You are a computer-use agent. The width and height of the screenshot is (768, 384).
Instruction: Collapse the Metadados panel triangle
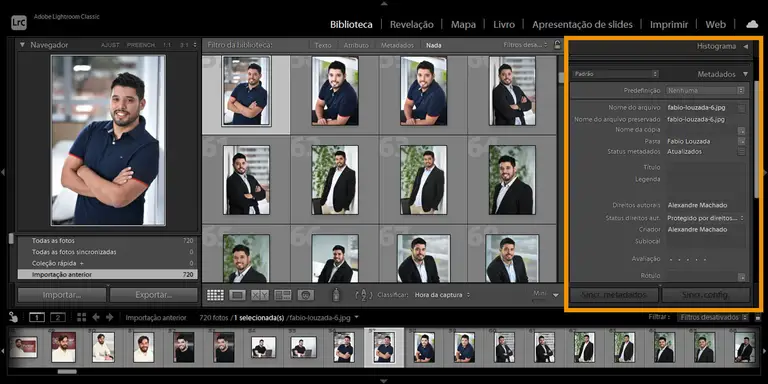coord(745,74)
